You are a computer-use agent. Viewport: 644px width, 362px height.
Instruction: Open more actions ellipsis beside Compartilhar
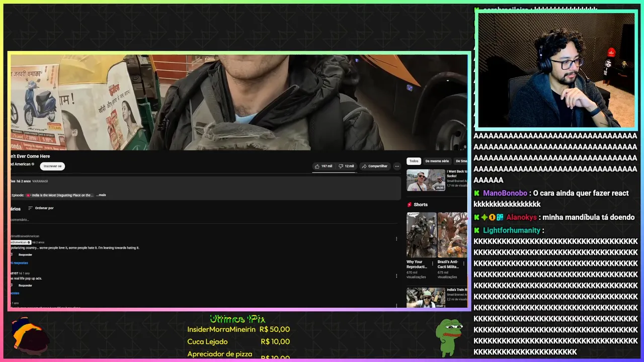click(397, 166)
